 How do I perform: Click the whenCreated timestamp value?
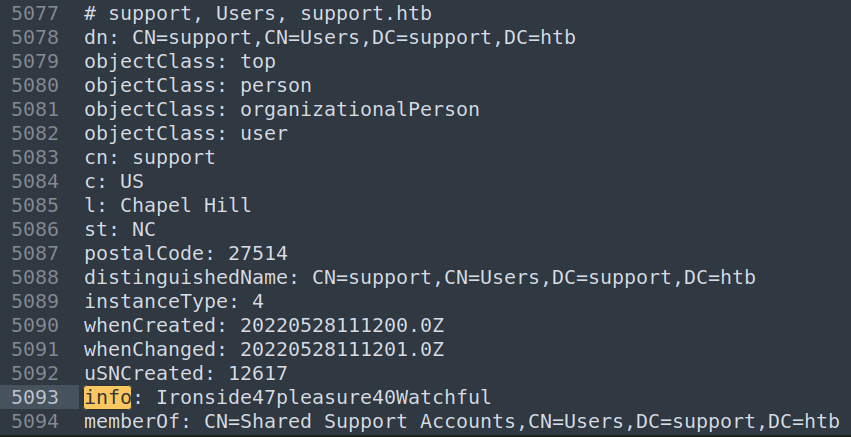(329, 325)
